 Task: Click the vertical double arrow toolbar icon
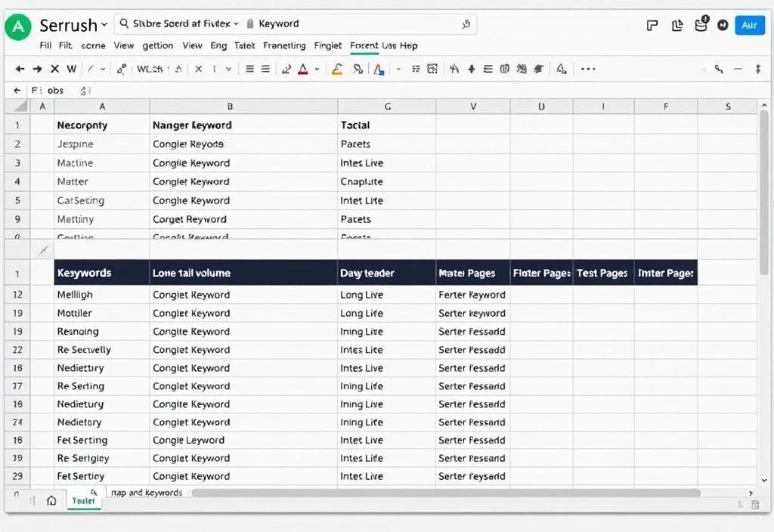click(757, 69)
